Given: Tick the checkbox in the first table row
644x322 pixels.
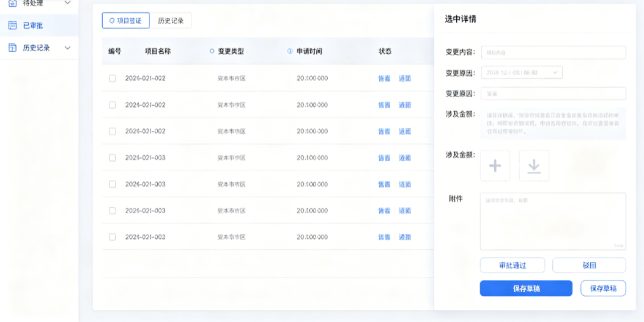Looking at the screenshot, I should [x=112, y=78].
